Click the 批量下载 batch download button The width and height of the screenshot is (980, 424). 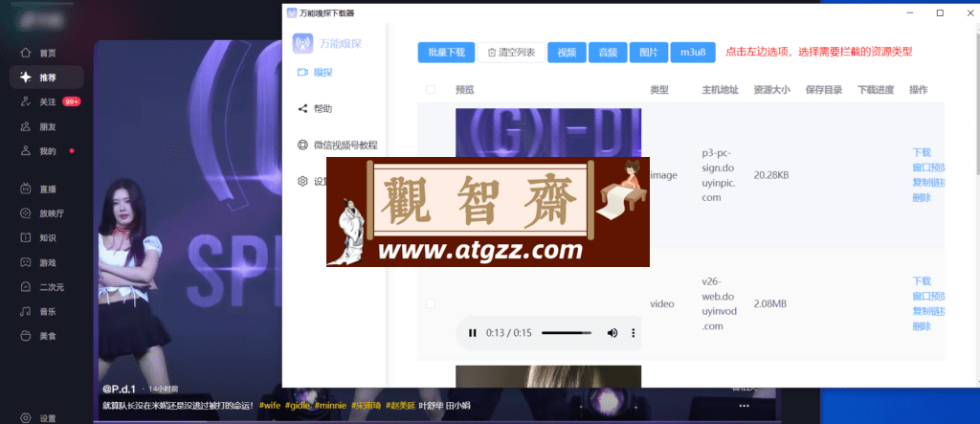[x=446, y=53]
